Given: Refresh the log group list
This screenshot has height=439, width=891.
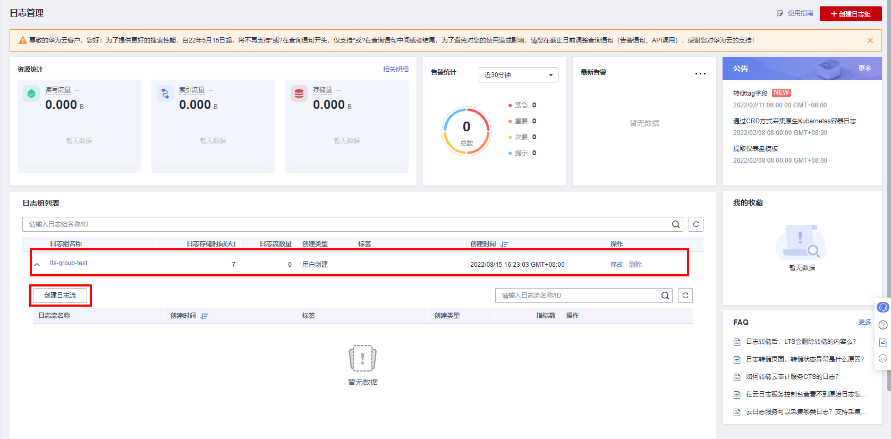Looking at the screenshot, I should coord(697,225).
